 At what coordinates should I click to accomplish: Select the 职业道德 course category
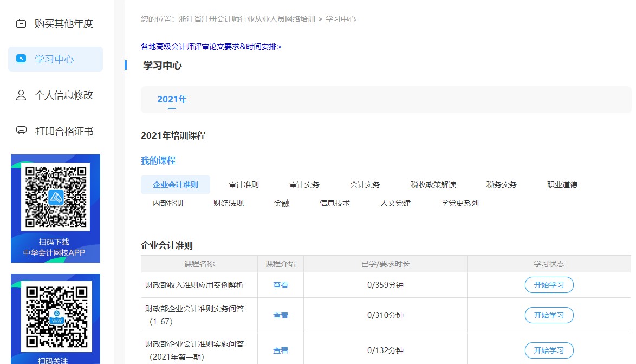(562, 184)
